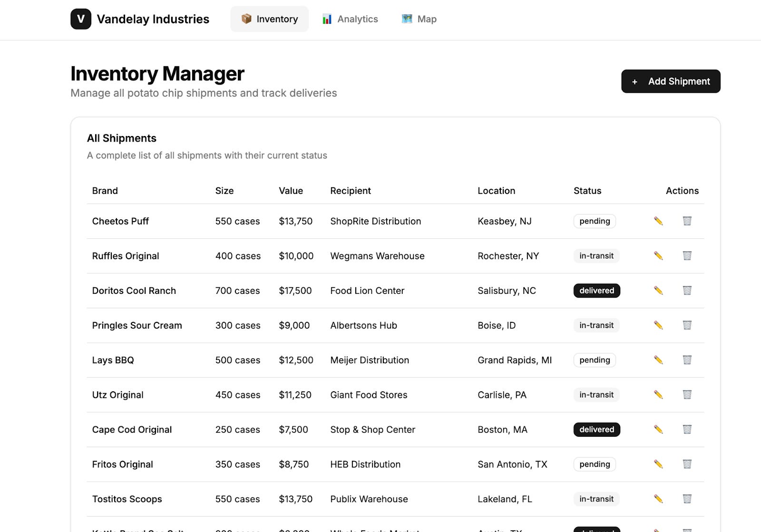Click the Vandelay Industries title link
This screenshot has width=761, height=532.
[x=153, y=19]
